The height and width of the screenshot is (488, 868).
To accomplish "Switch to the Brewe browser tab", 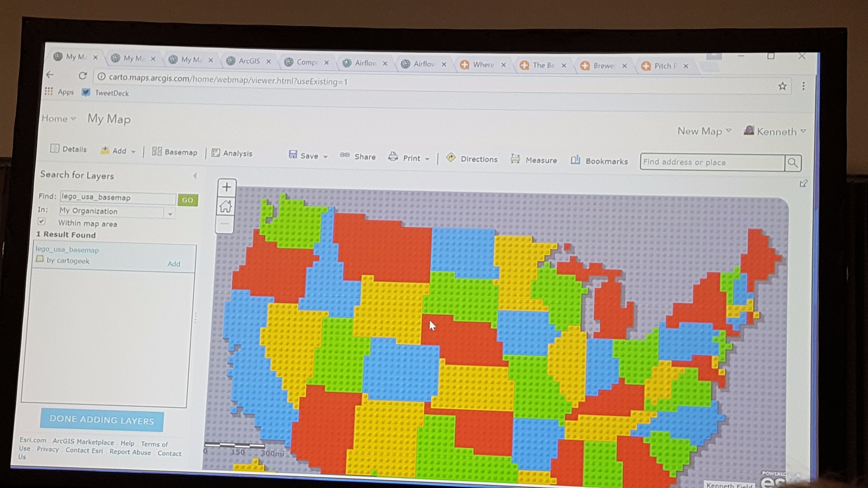I will pos(603,66).
